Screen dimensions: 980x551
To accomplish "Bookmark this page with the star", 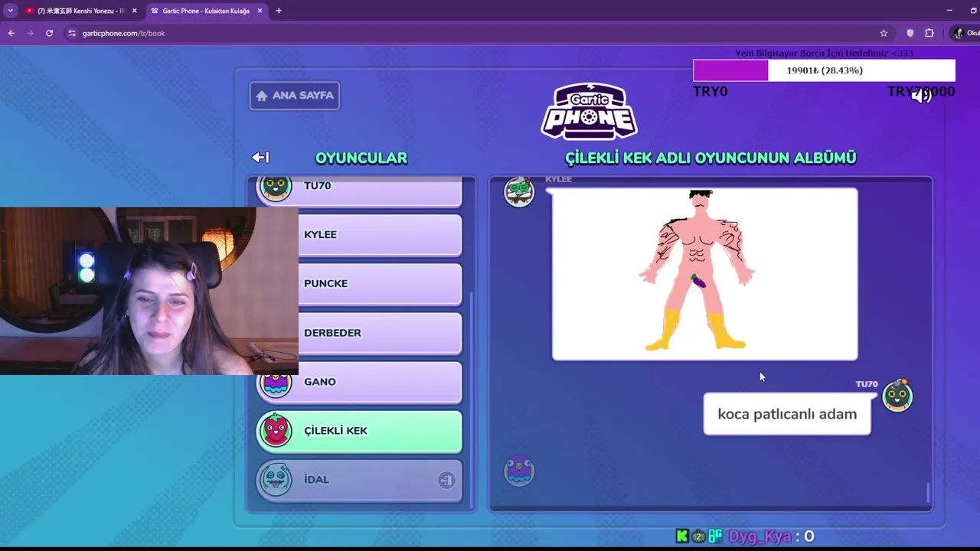I will pyautogui.click(x=884, y=33).
